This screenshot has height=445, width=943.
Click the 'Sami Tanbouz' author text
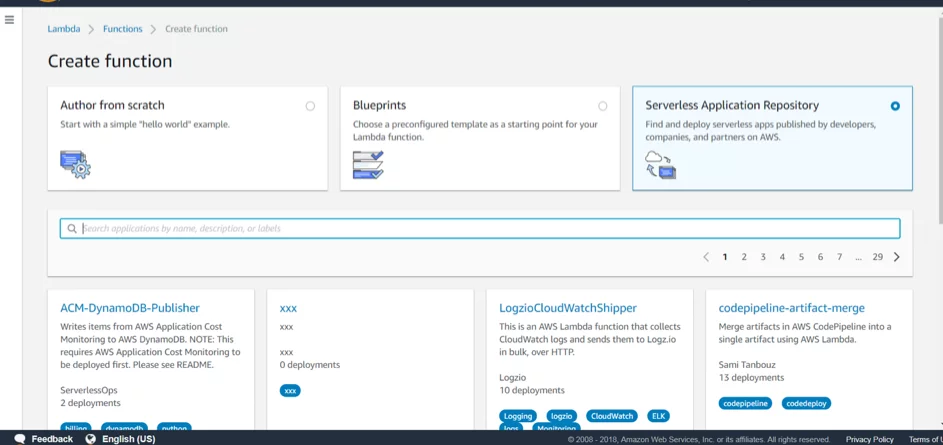tap(745, 365)
